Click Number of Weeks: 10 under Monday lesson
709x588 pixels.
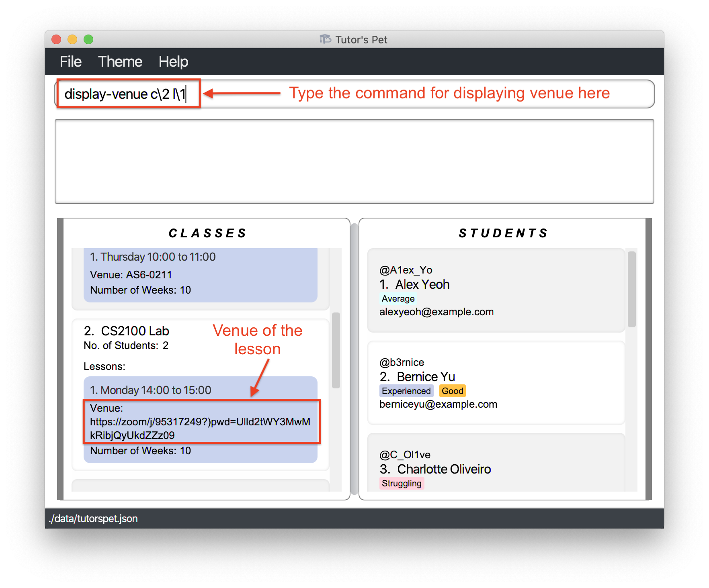(x=140, y=451)
